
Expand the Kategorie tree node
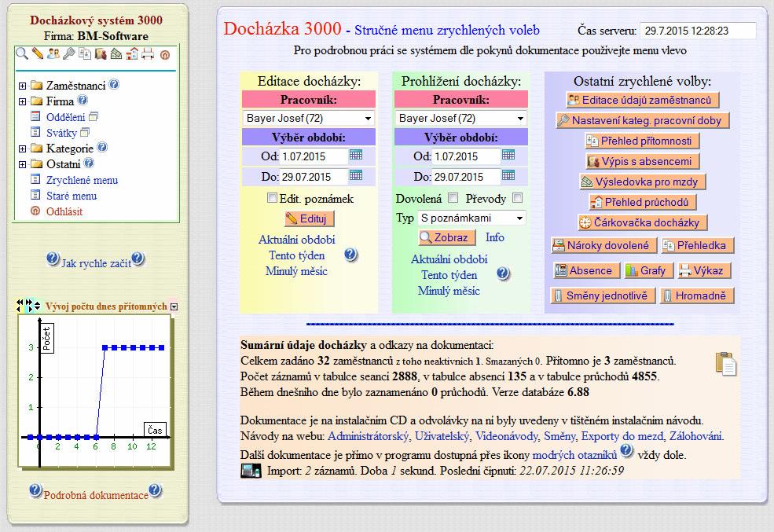(x=22, y=149)
